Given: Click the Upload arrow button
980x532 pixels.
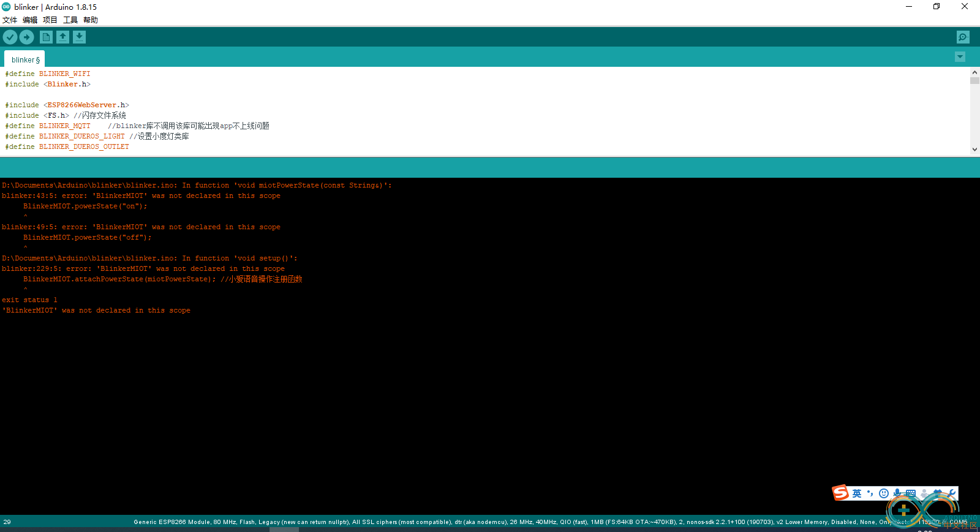Looking at the screenshot, I should click(x=26, y=37).
